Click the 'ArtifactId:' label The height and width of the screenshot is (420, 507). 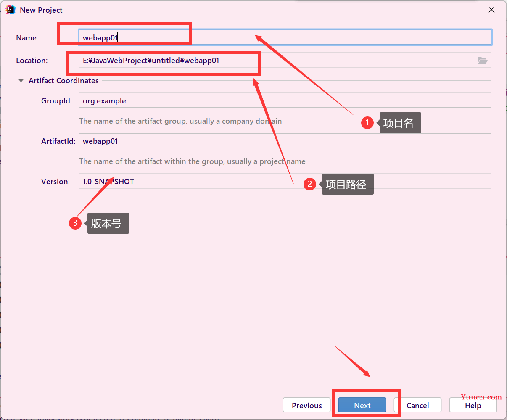58,141
